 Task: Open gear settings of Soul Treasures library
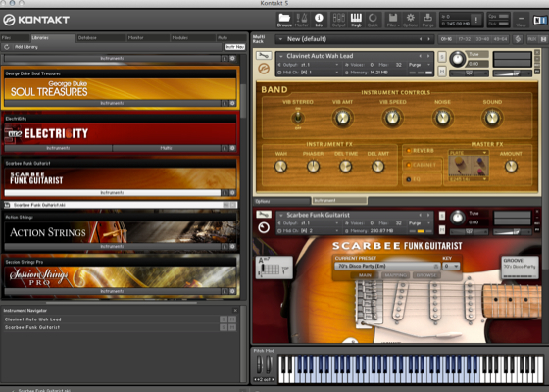click(x=232, y=103)
